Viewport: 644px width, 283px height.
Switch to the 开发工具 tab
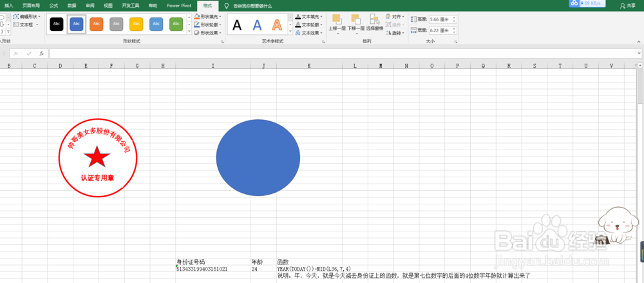coord(131,6)
